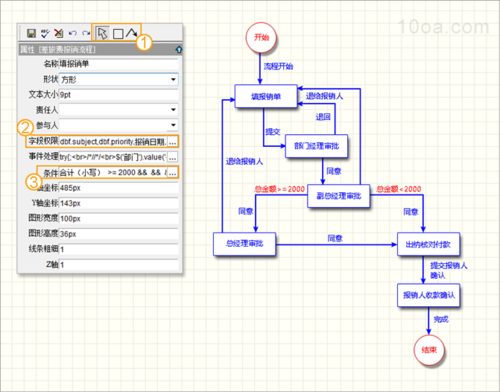The height and width of the screenshot is (392, 500).
Task: Select the rectangle node tool
Action: coord(118,34)
